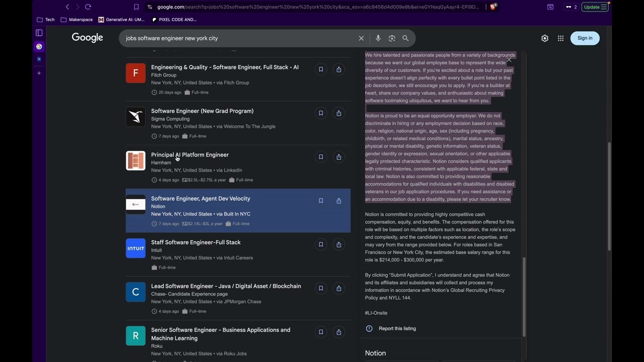This screenshot has height=362, width=644.
Task: Clear the search query with the X
Action: click(361, 38)
